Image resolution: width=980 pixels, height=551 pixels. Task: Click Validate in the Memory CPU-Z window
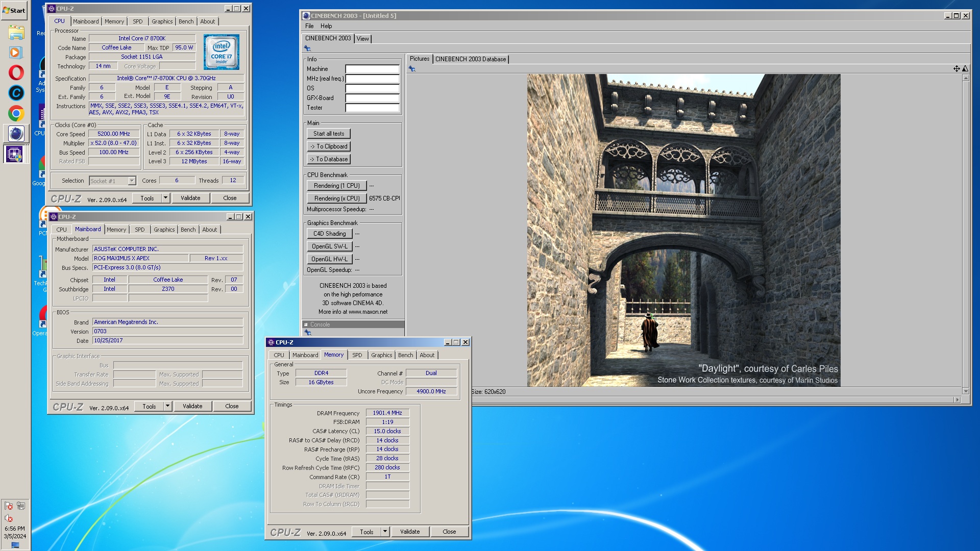pyautogui.click(x=410, y=532)
